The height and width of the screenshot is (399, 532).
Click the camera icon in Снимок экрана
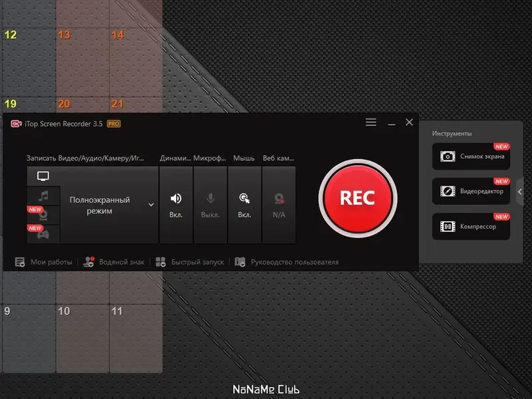click(x=448, y=156)
